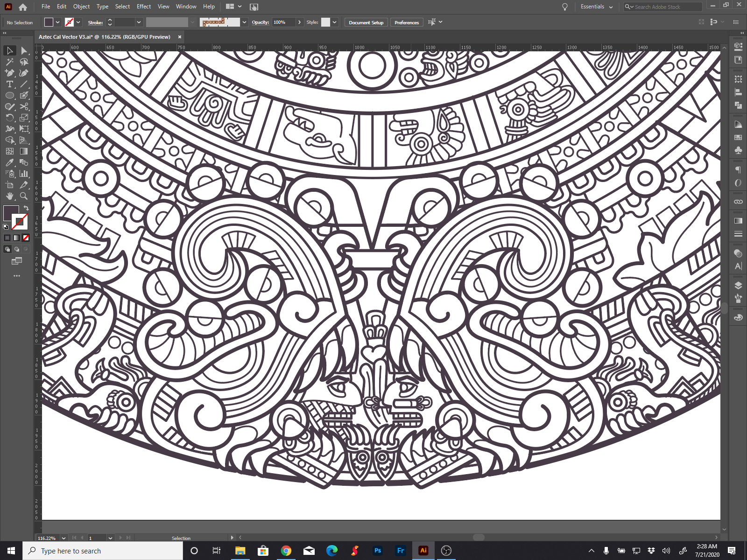Viewport: 747px width, 560px height.
Task: Select the Curvature tool
Action: 24,73
